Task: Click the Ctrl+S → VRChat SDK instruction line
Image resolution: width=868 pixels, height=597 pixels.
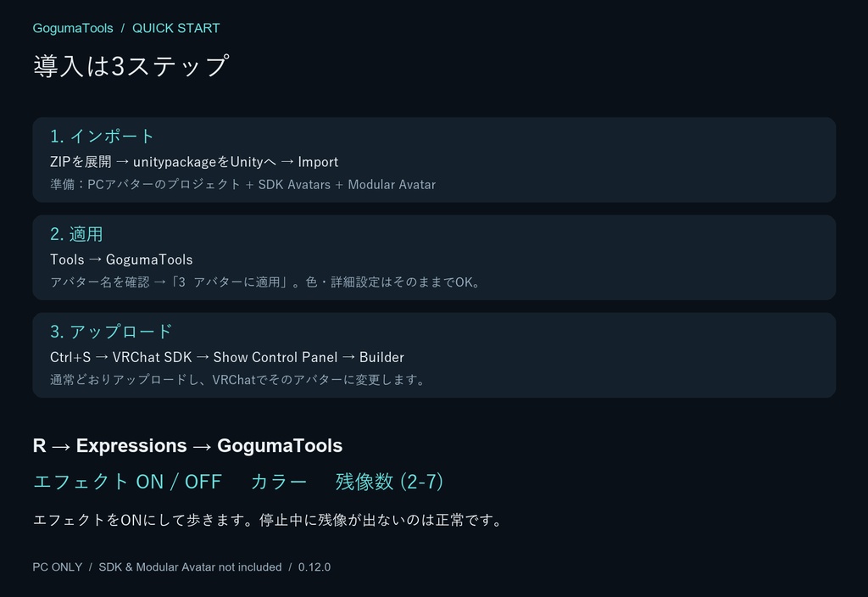Action: pos(227,357)
